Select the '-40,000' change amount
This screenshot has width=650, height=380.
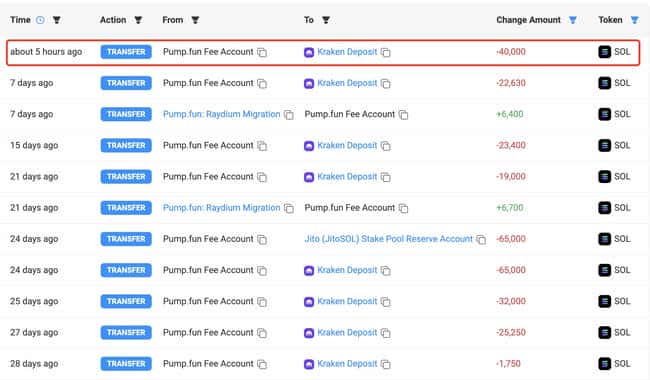[511, 52]
